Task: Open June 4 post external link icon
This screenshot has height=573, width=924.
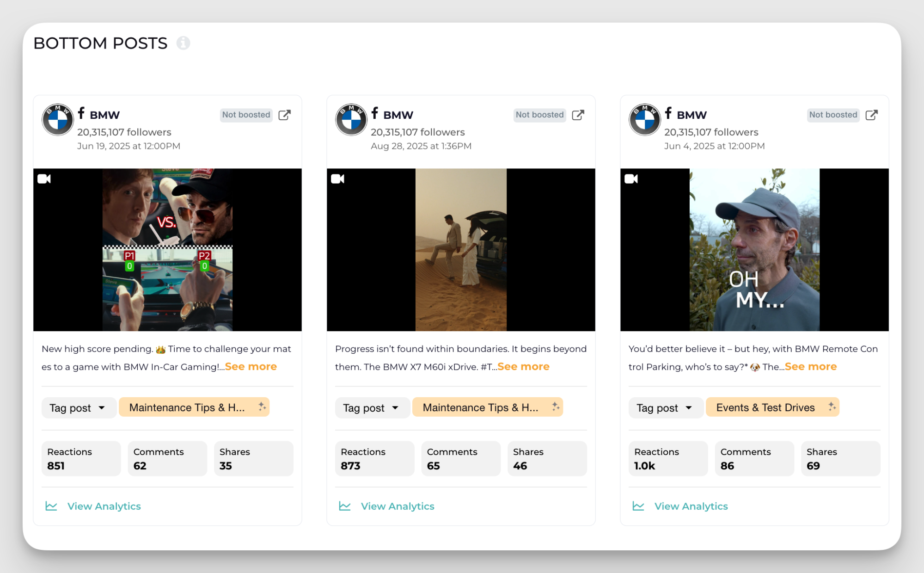Action: 872,115
